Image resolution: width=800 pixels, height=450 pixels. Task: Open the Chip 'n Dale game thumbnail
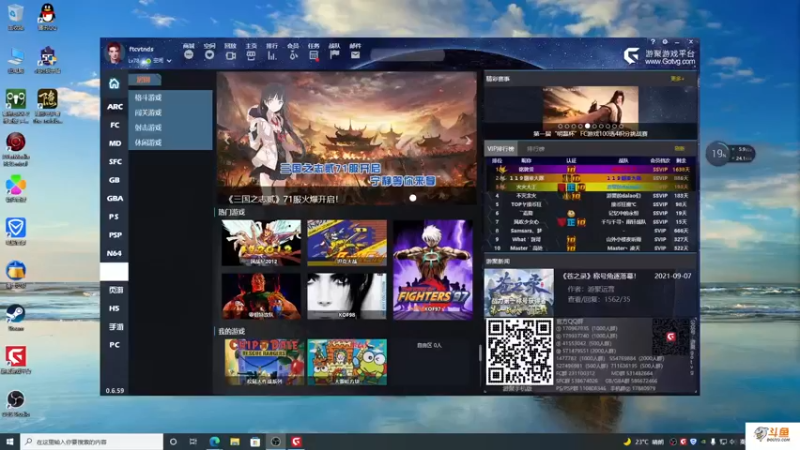[x=264, y=362]
